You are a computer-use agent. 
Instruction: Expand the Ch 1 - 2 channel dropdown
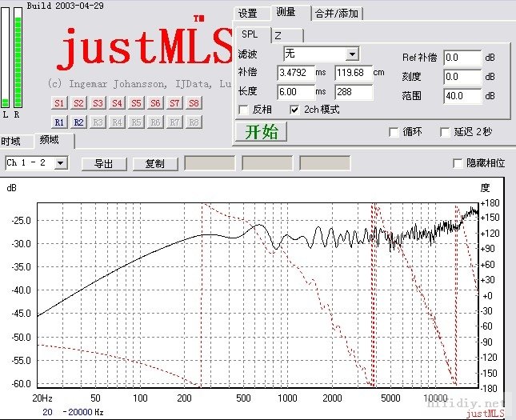tap(60, 163)
